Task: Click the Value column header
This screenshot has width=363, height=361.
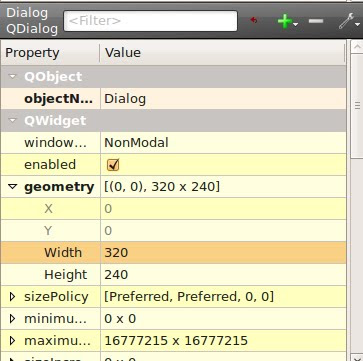Action: click(222, 53)
